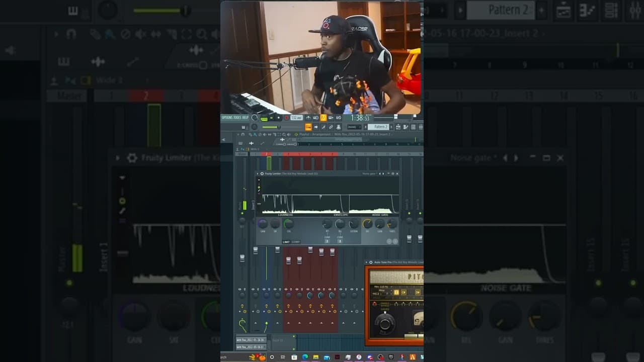Image resolution: width=644 pixels, height=362 pixels.
Task: Click the Fruity Limiter GAIN knob
Action: click(263, 224)
